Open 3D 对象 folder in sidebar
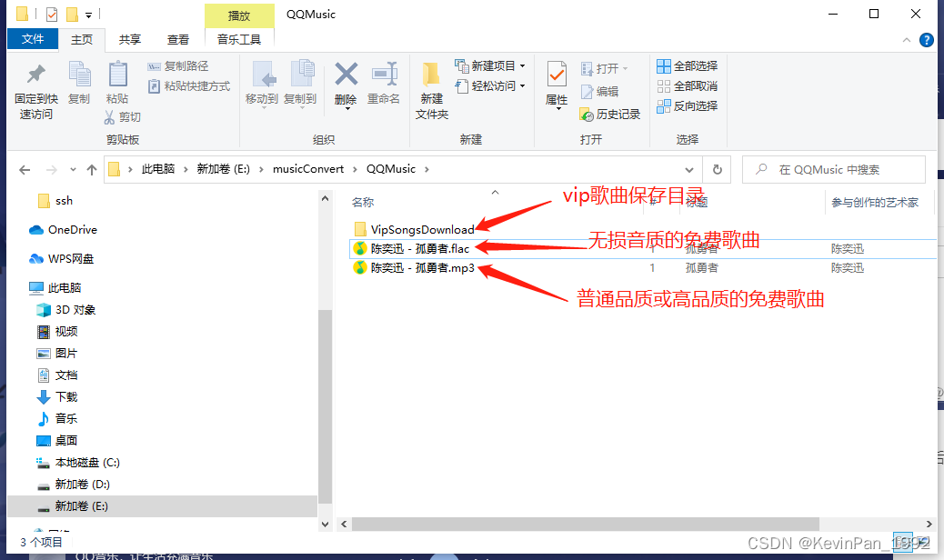Viewport: 944px width, 560px height. [x=66, y=310]
